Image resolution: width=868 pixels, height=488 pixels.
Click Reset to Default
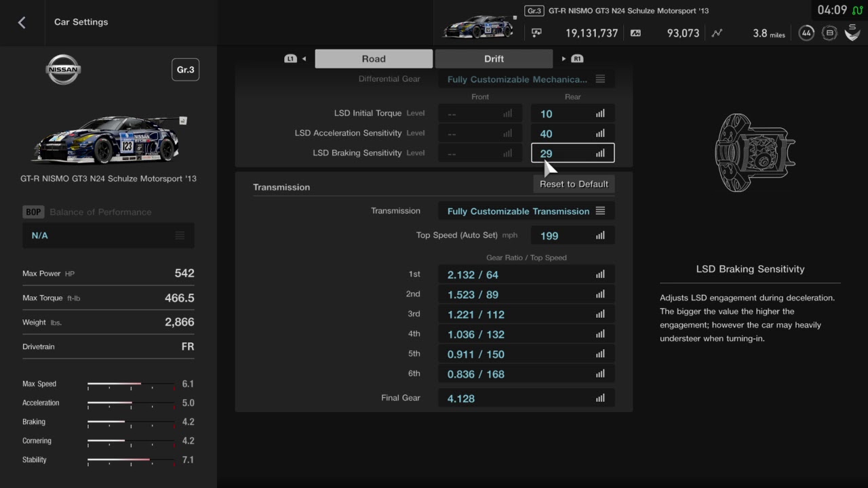pos(574,184)
